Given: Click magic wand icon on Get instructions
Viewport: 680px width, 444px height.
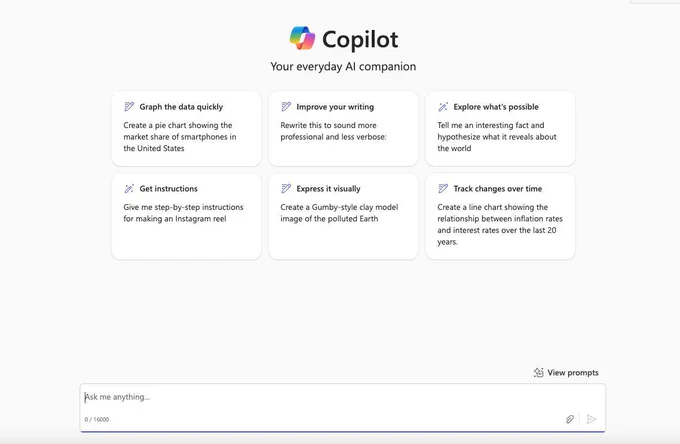Looking at the screenshot, I should 129,189.
